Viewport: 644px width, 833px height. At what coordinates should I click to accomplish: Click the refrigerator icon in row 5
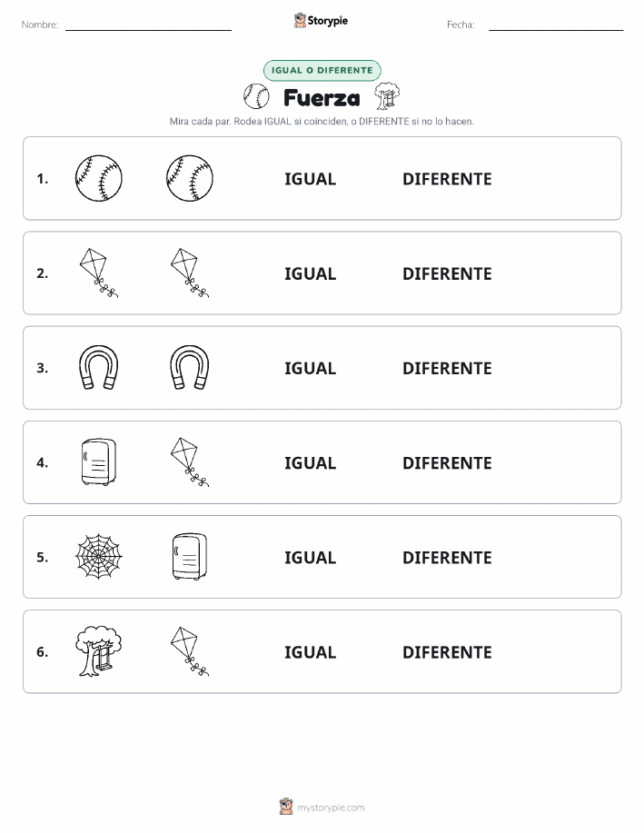pyautogui.click(x=190, y=557)
